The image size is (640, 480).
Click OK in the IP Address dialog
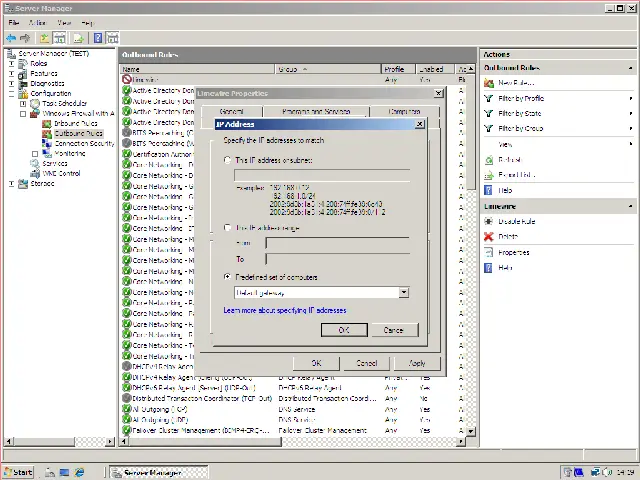pos(344,330)
